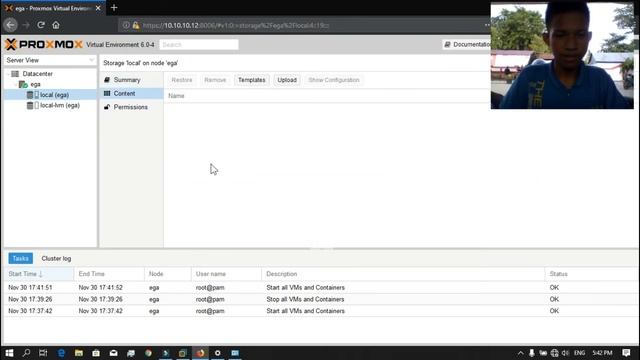The width and height of the screenshot is (640, 360).
Task: Open the Mail app from the taskbar
Action: pyautogui.click(x=113, y=353)
